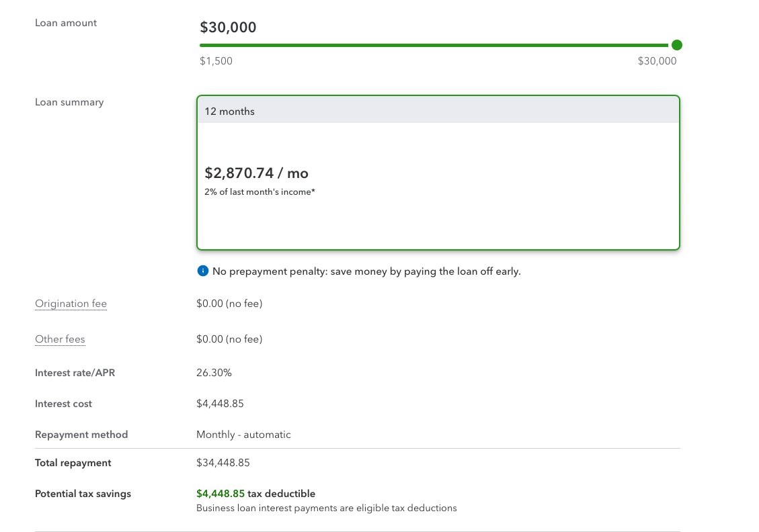Open the Origination fee definition link
The height and width of the screenshot is (532, 759).
pyautogui.click(x=71, y=303)
